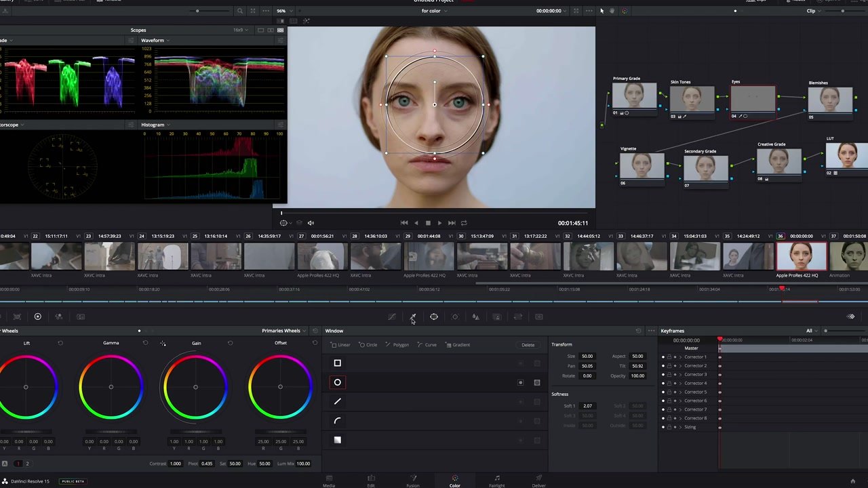Adjust the Gamma master wheel slider
This screenshot has height=488, width=868.
click(x=111, y=432)
